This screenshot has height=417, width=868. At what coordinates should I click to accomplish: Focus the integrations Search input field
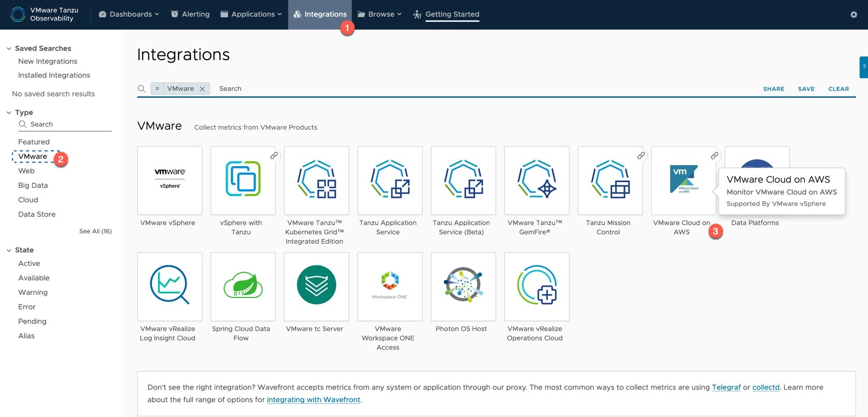486,88
